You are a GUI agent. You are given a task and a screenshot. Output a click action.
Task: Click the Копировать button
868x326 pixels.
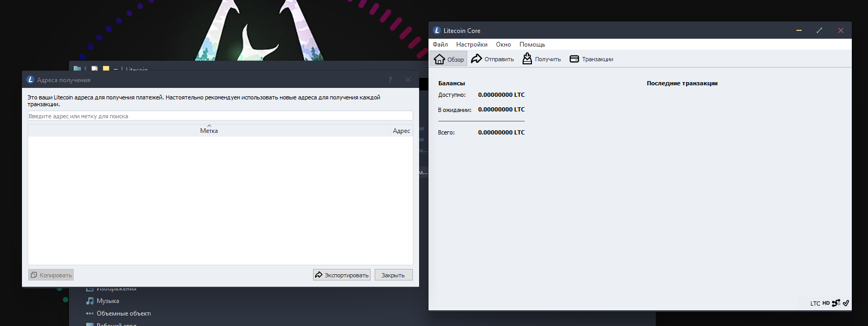[x=51, y=275]
